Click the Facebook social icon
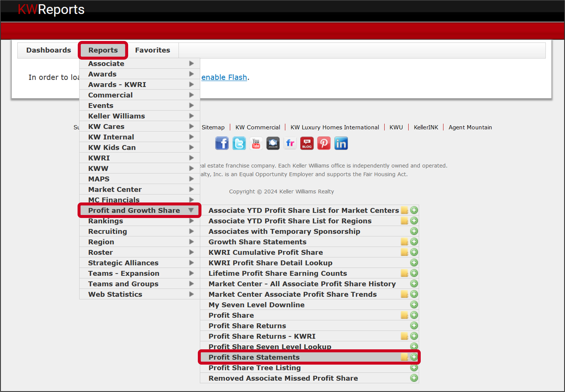565x392 pixels. pyautogui.click(x=222, y=143)
